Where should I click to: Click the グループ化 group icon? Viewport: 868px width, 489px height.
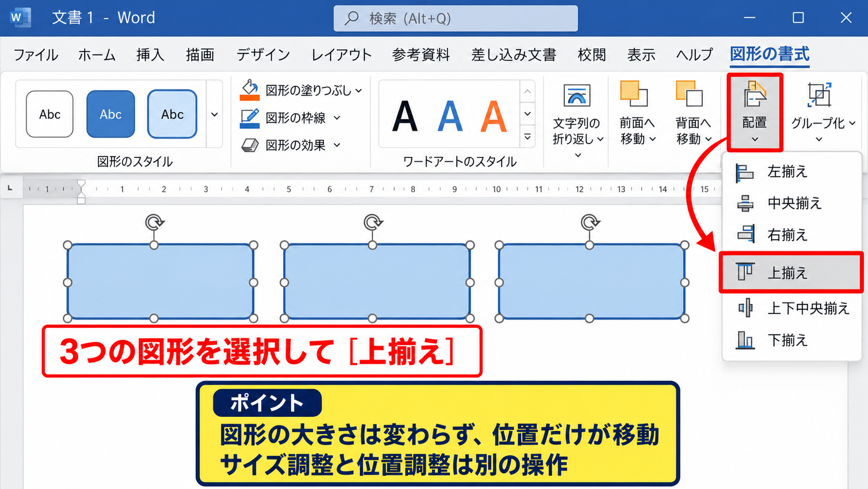(819, 95)
